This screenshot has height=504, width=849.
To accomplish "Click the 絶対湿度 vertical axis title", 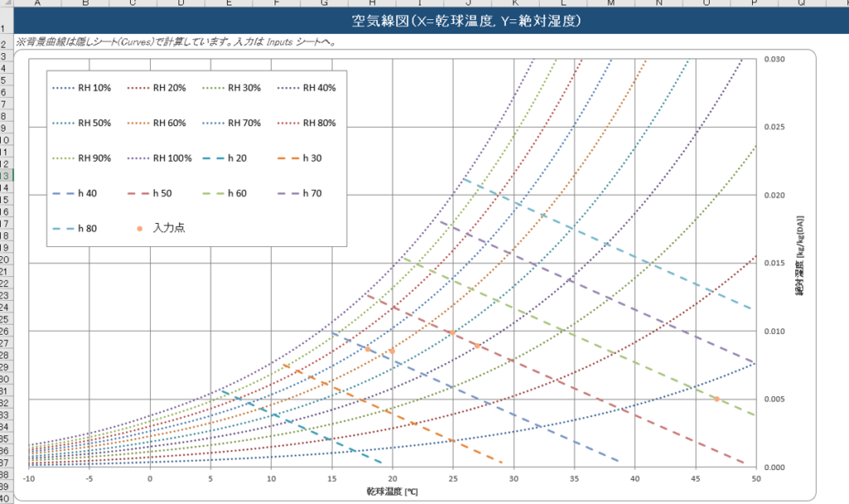I will [802, 263].
